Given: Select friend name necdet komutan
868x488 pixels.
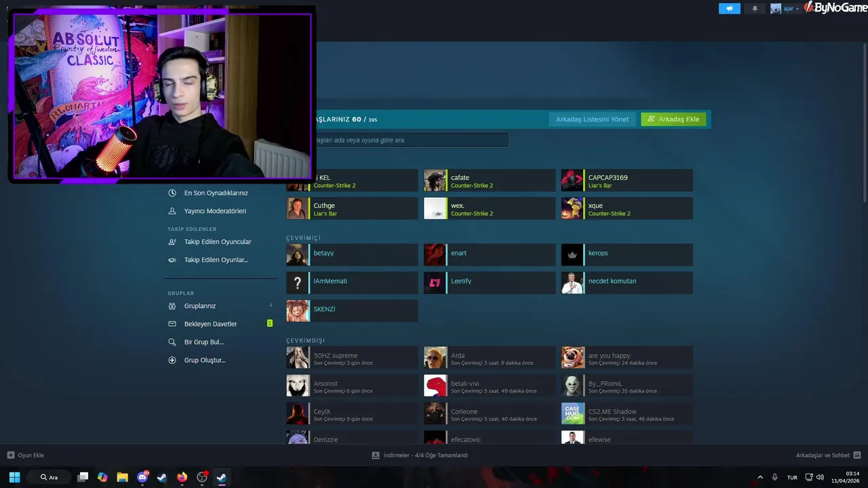Looking at the screenshot, I should pos(612,281).
